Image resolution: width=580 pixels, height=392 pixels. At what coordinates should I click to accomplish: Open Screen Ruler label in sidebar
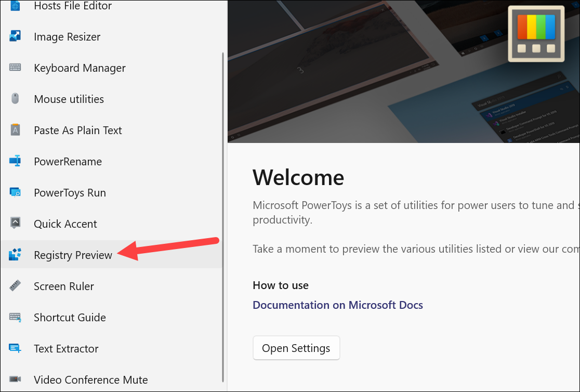coord(64,286)
